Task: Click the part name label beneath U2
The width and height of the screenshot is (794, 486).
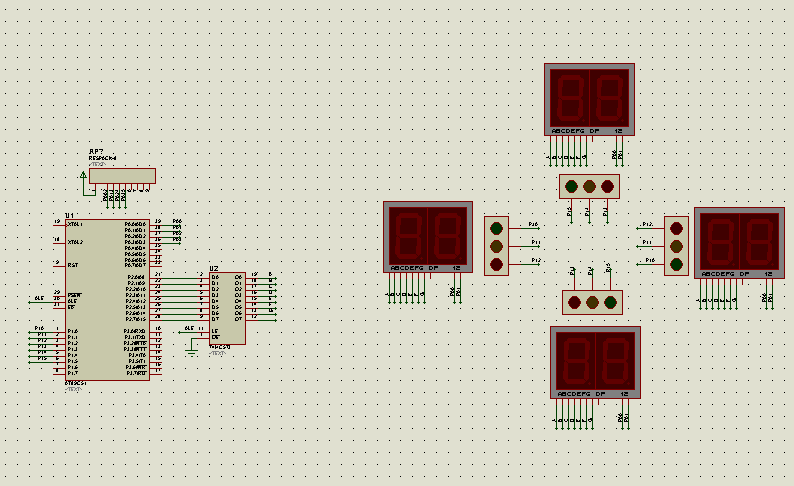Action: (x=220, y=347)
